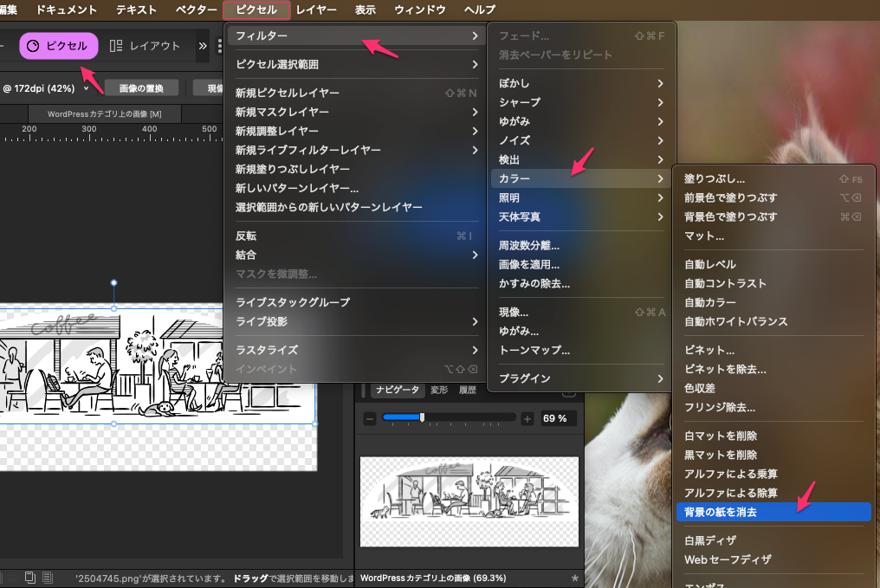This screenshot has height=588, width=880.
Task: Click the 69 % zoom input field
Action: 554,418
